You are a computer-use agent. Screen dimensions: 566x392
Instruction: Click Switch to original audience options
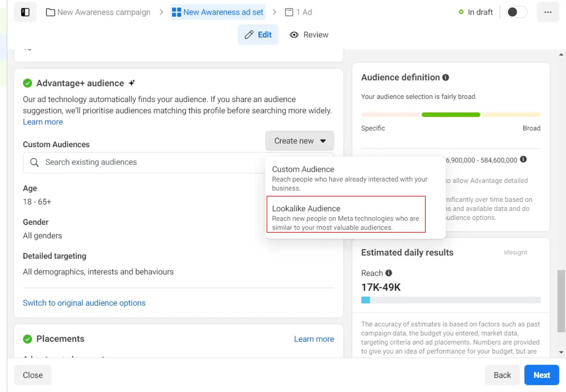[84, 303]
